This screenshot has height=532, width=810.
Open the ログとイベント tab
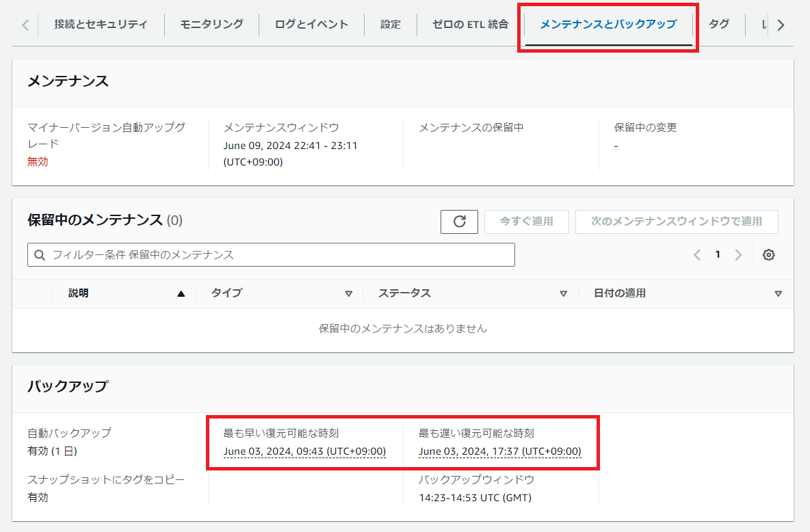(311, 25)
